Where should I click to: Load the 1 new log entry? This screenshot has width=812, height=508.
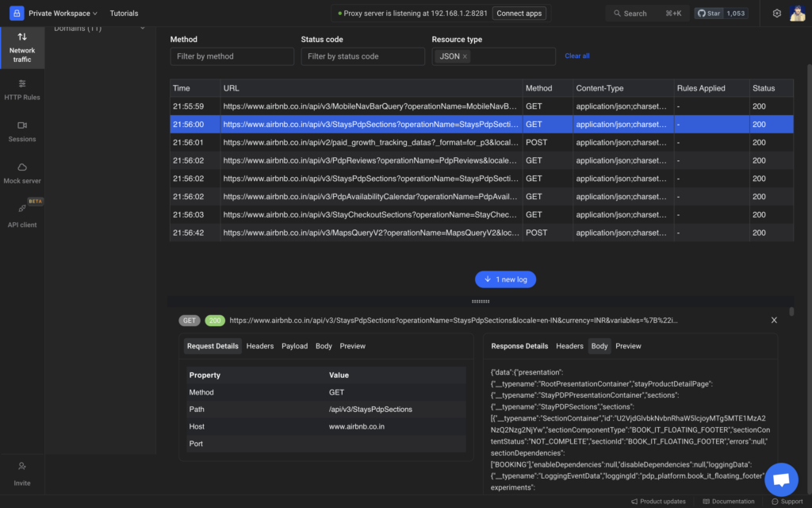(505, 279)
